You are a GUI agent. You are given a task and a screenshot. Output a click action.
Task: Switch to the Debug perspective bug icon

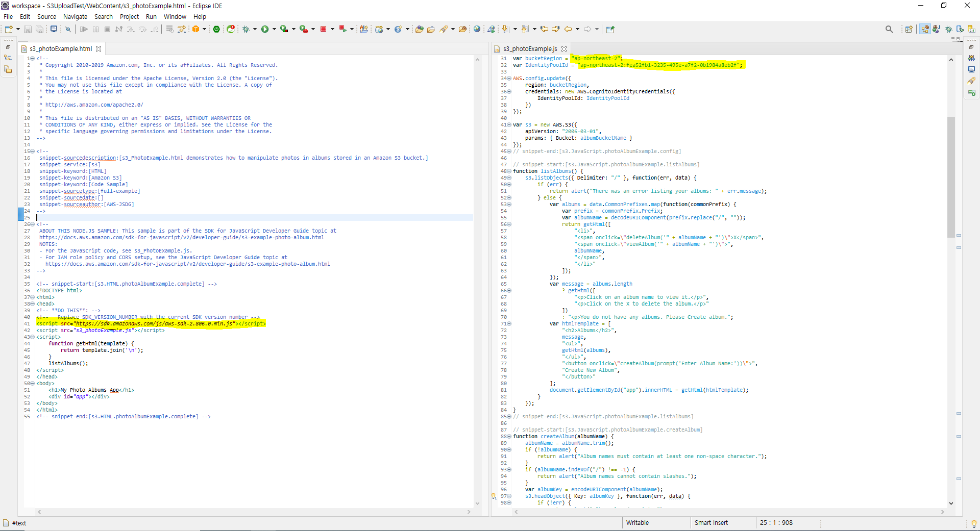point(949,29)
